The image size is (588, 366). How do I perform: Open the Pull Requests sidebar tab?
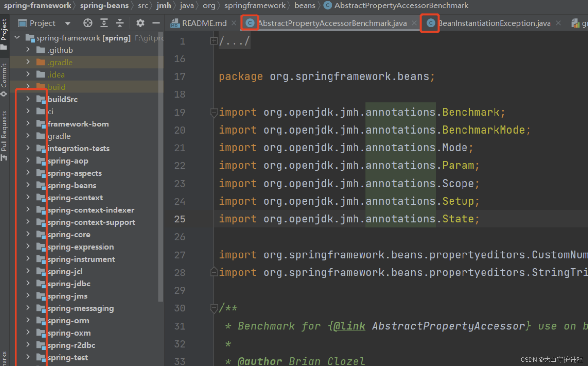pyautogui.click(x=4, y=135)
